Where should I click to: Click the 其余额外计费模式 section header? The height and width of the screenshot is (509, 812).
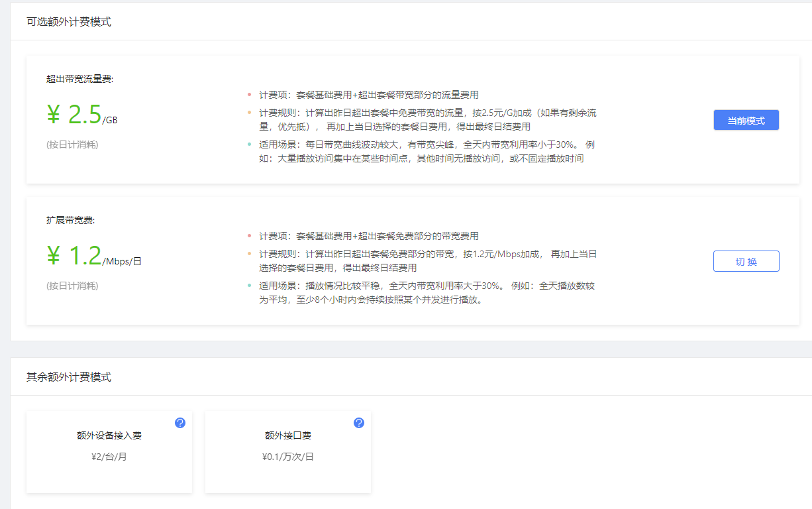69,377
